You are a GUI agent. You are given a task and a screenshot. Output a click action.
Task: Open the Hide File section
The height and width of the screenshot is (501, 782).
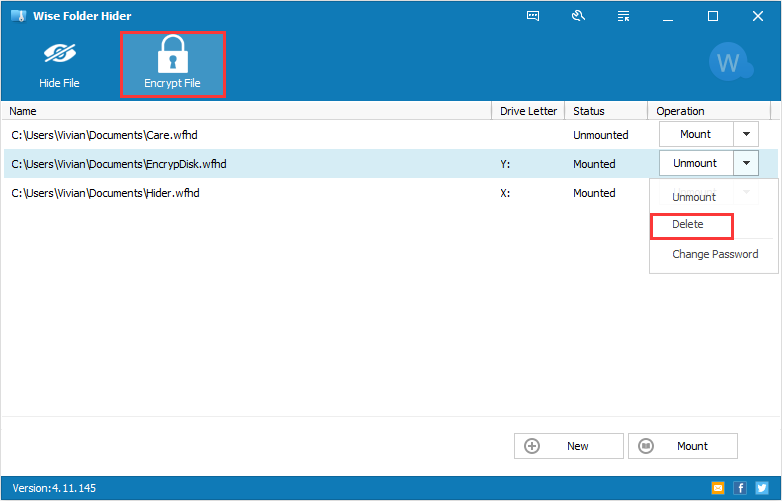tap(59, 65)
